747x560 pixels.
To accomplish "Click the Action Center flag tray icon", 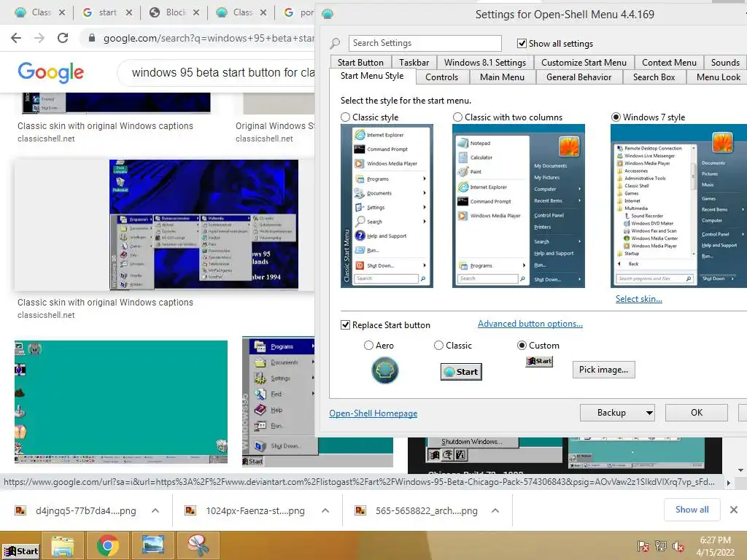I will point(643,546).
